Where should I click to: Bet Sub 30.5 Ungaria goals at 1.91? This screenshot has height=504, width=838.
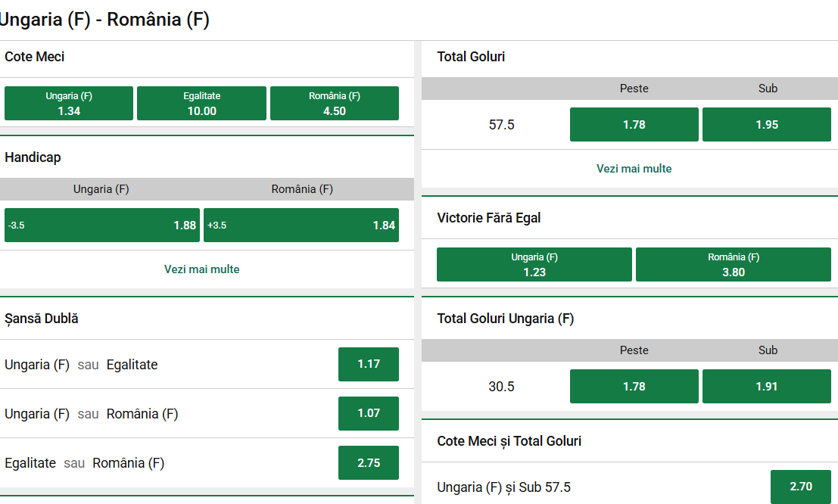coord(767,387)
